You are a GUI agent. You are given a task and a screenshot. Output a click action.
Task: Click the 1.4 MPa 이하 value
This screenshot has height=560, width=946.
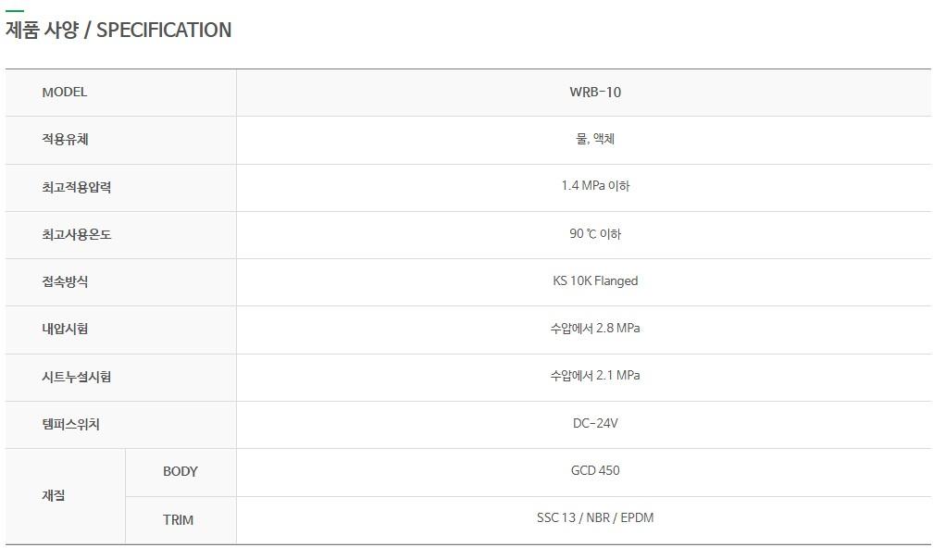coord(595,186)
